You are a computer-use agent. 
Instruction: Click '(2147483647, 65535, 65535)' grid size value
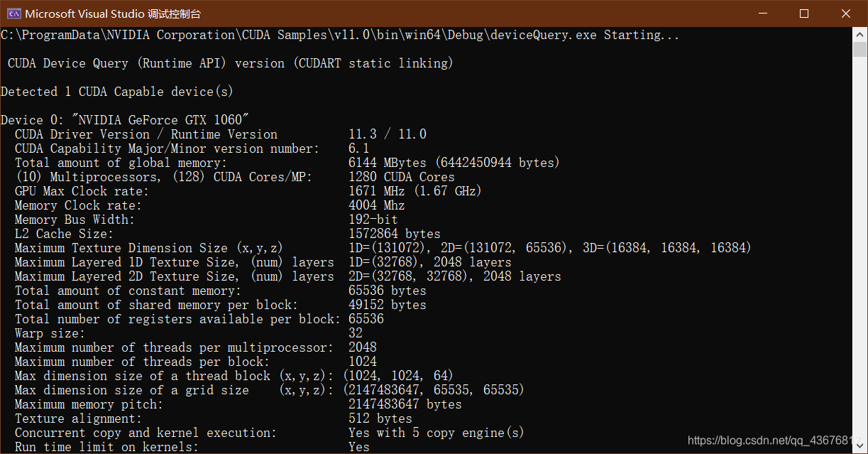coord(434,390)
